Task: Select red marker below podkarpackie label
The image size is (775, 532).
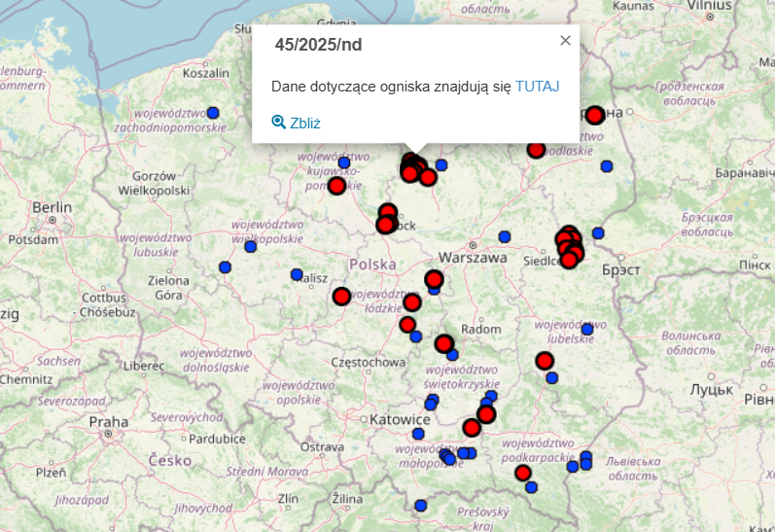Action: point(523,473)
